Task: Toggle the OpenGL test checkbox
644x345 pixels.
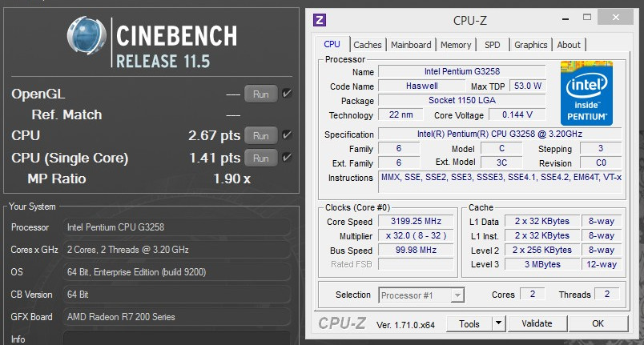Action: [287, 94]
